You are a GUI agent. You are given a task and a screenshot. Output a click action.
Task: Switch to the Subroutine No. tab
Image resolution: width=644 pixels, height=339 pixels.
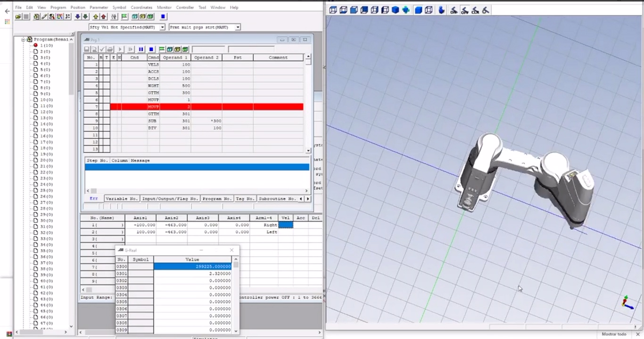[x=277, y=199]
